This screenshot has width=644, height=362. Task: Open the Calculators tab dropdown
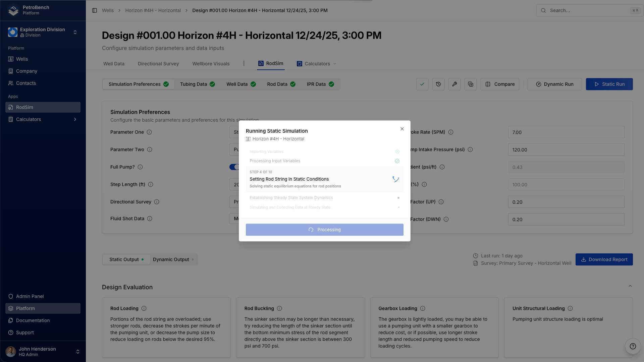point(317,64)
